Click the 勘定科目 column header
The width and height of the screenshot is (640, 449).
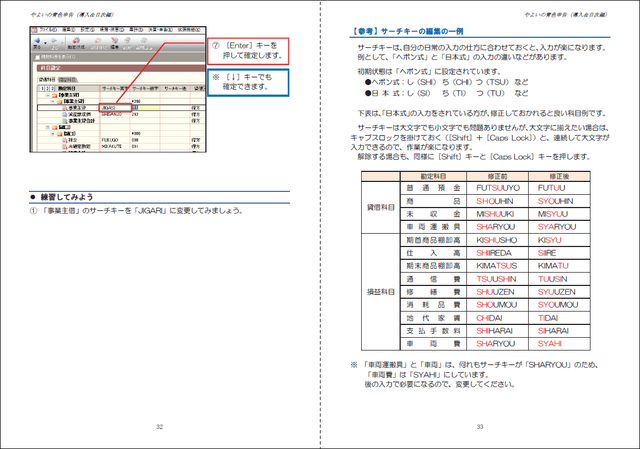[67, 89]
